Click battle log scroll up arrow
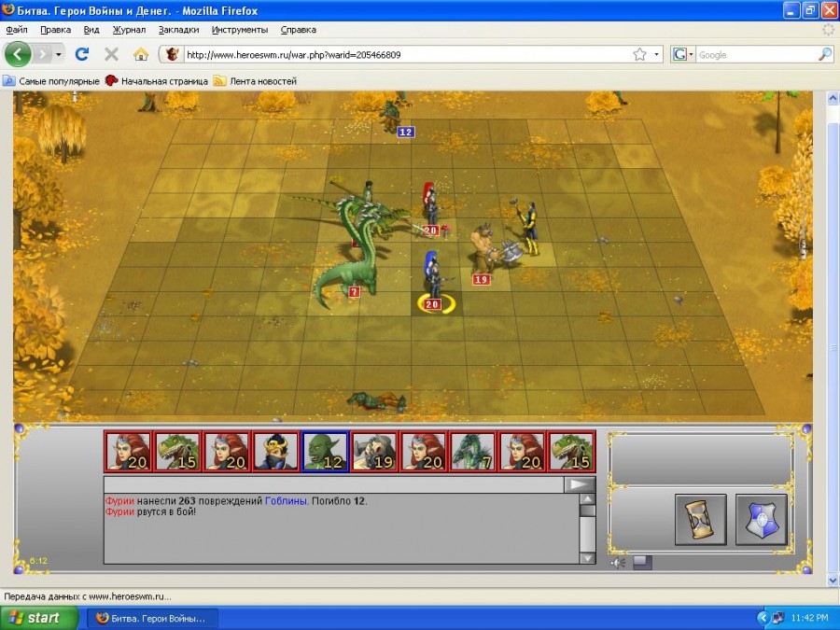 [588, 499]
